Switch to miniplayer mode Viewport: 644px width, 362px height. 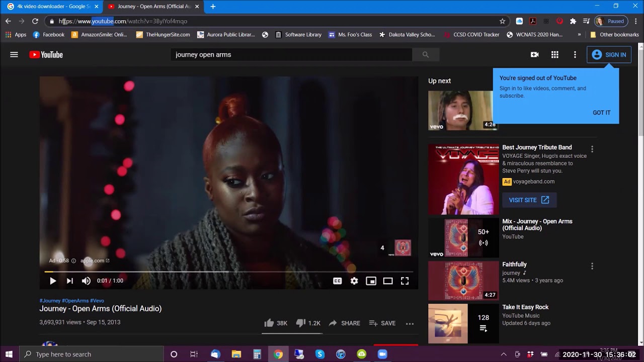371,281
